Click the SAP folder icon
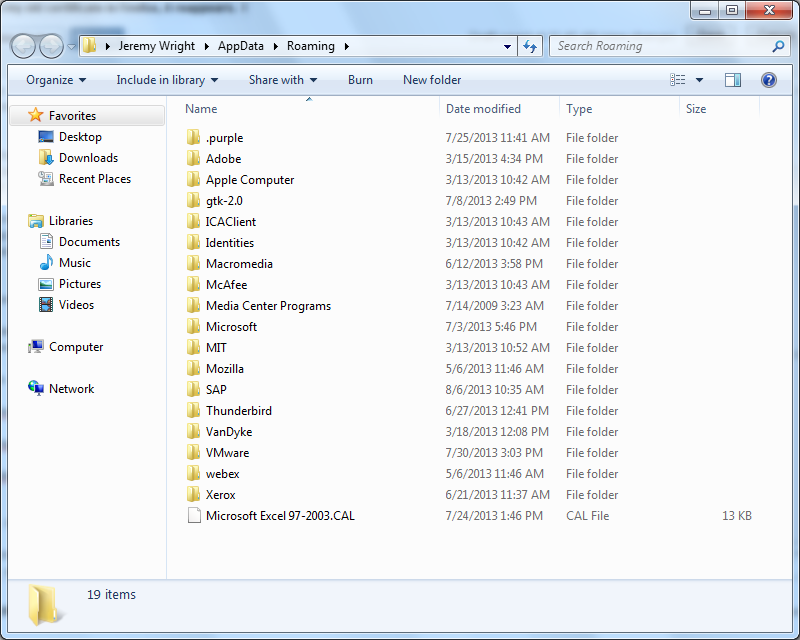Screen dimensions: 800x640 (193, 389)
